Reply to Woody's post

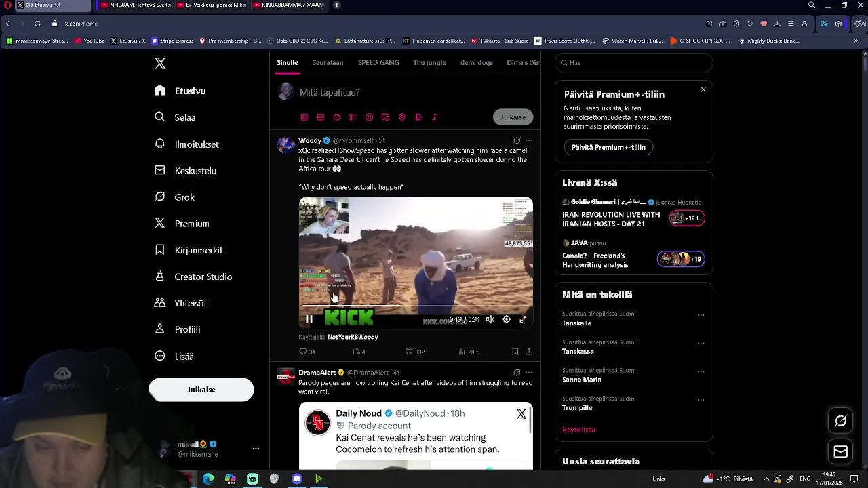click(307, 352)
